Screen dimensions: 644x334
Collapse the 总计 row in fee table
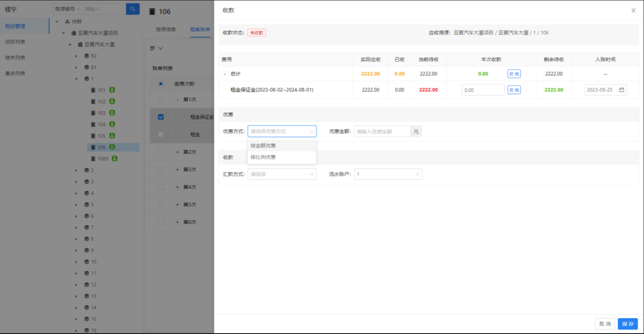tap(225, 74)
